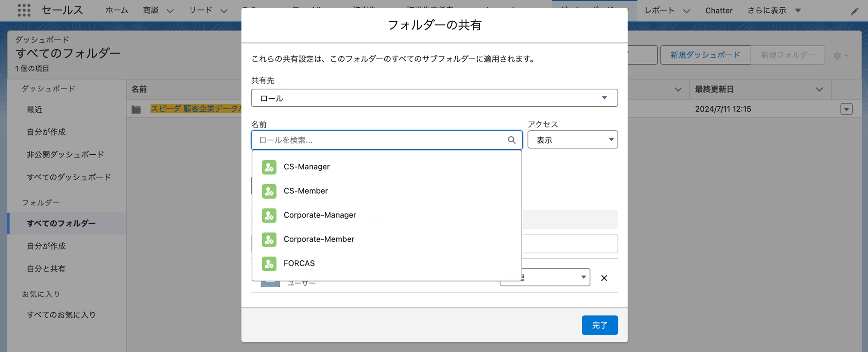Screen dimensions: 868x352
Task: Click the search magnifier in role search field
Action: click(511, 140)
